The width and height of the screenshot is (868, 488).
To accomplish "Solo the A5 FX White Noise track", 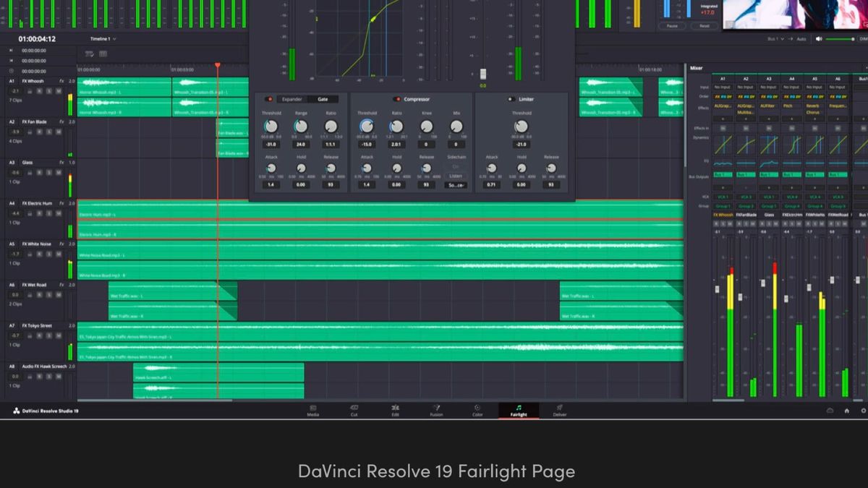I will [49, 254].
